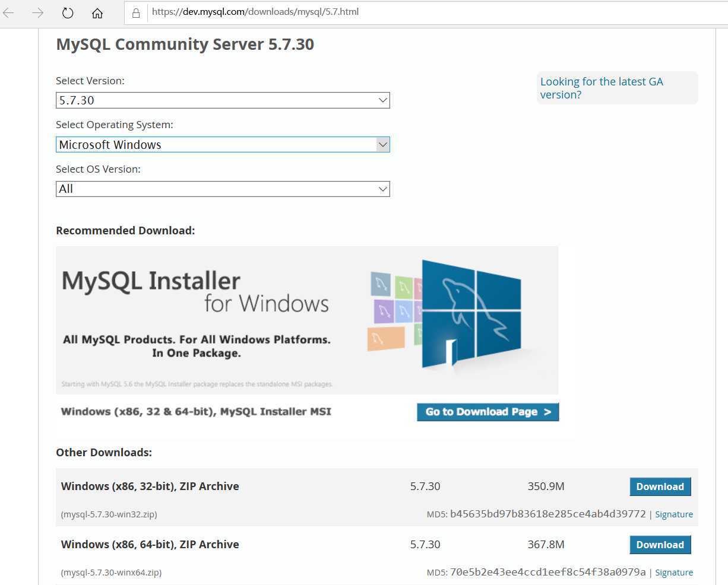728x585 pixels.
Task: Click the Windows (x86, 64-bit), ZIP Archive title
Action: click(150, 545)
